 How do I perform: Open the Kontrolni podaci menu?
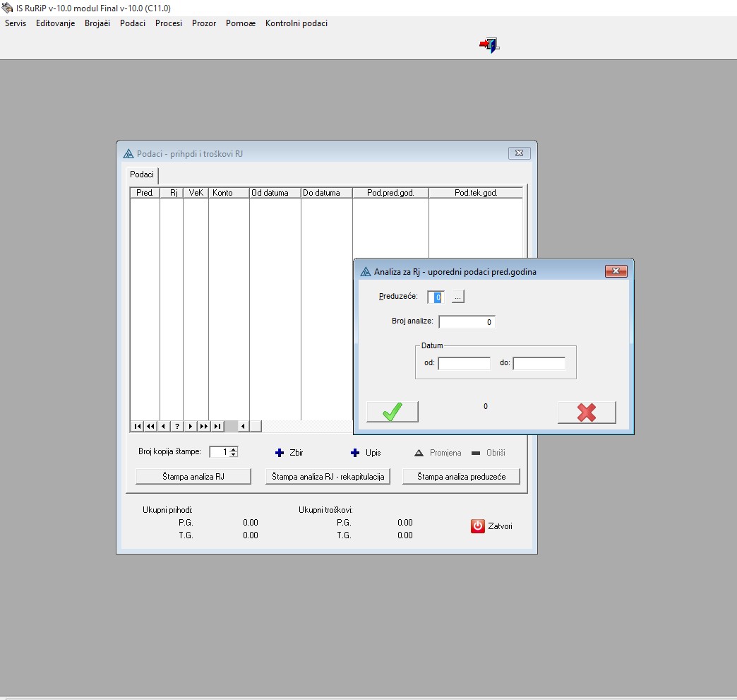pyautogui.click(x=296, y=23)
